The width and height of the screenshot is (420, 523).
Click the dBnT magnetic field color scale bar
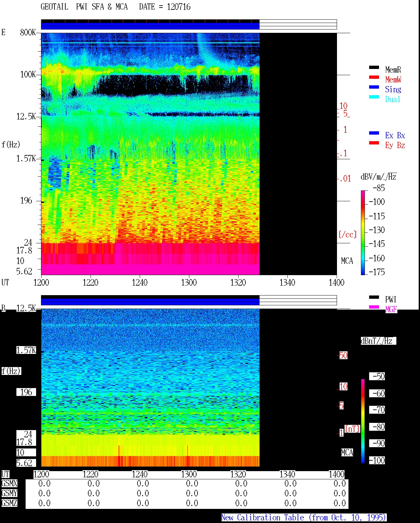click(x=363, y=421)
